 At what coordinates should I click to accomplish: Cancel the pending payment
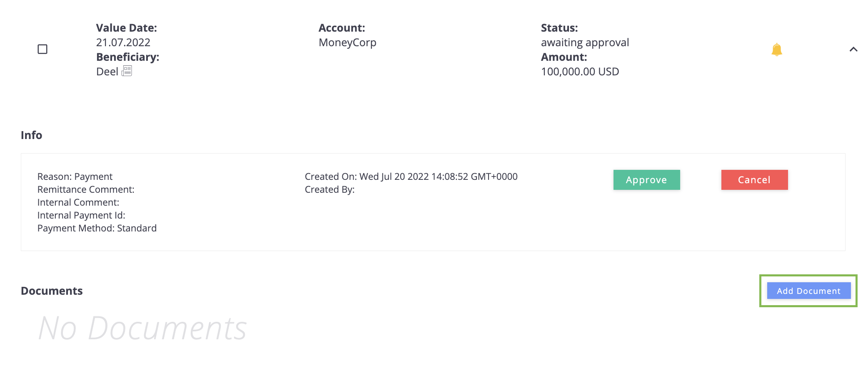click(754, 180)
